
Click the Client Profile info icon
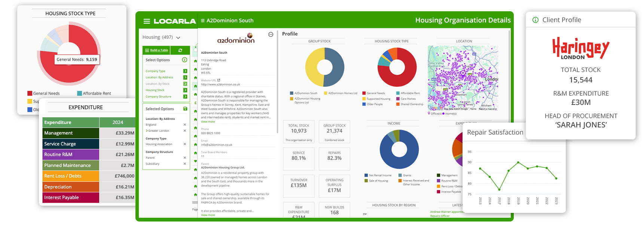[535, 20]
